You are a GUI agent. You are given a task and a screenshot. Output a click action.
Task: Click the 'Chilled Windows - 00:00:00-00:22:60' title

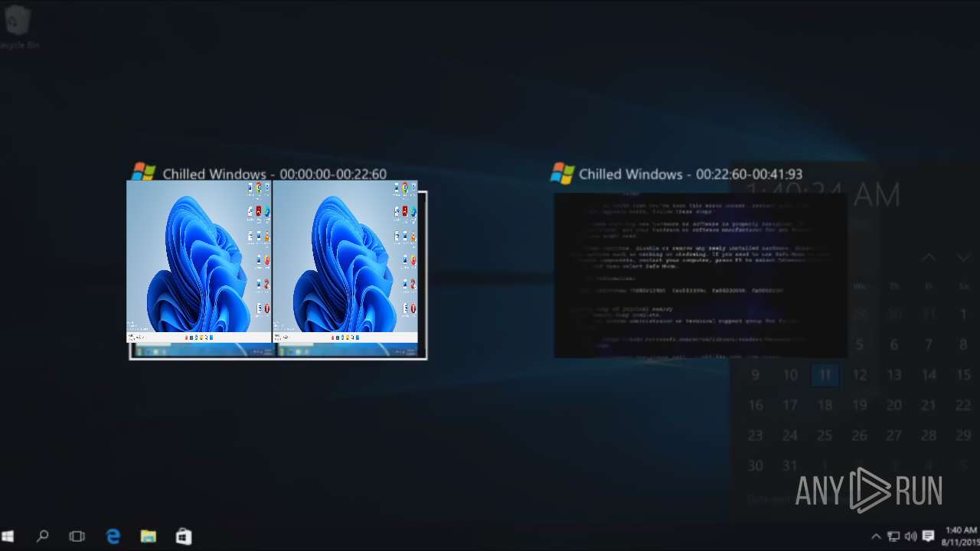click(274, 174)
